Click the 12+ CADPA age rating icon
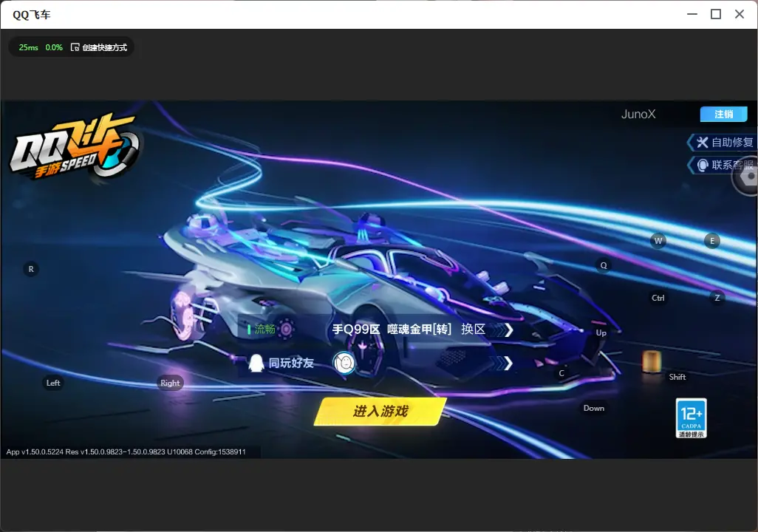 691,418
